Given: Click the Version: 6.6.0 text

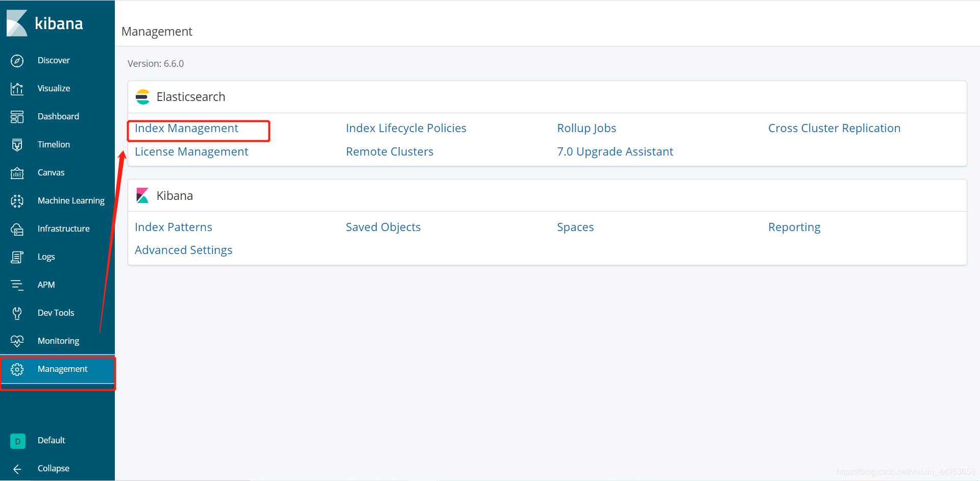Looking at the screenshot, I should click(156, 64).
